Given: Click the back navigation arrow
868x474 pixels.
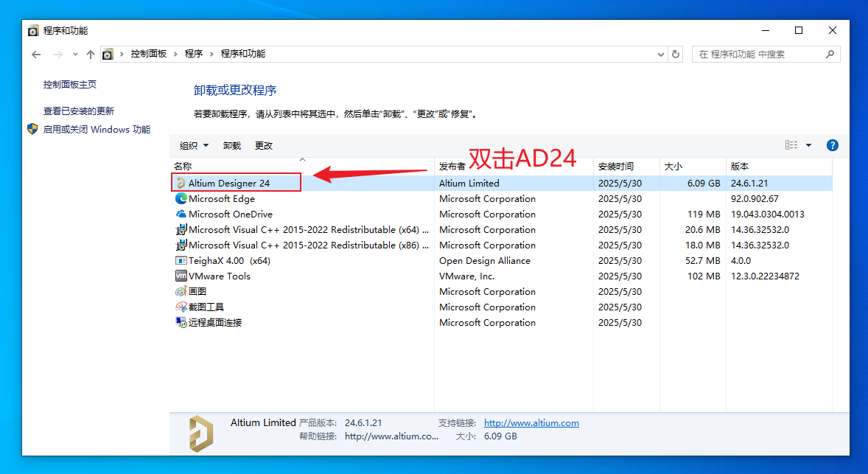Looking at the screenshot, I should tap(37, 55).
